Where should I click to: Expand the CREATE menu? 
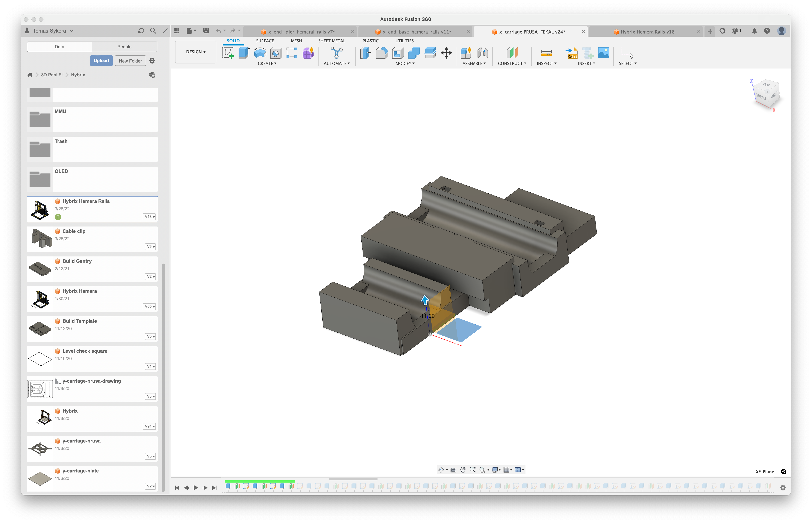[x=267, y=63]
